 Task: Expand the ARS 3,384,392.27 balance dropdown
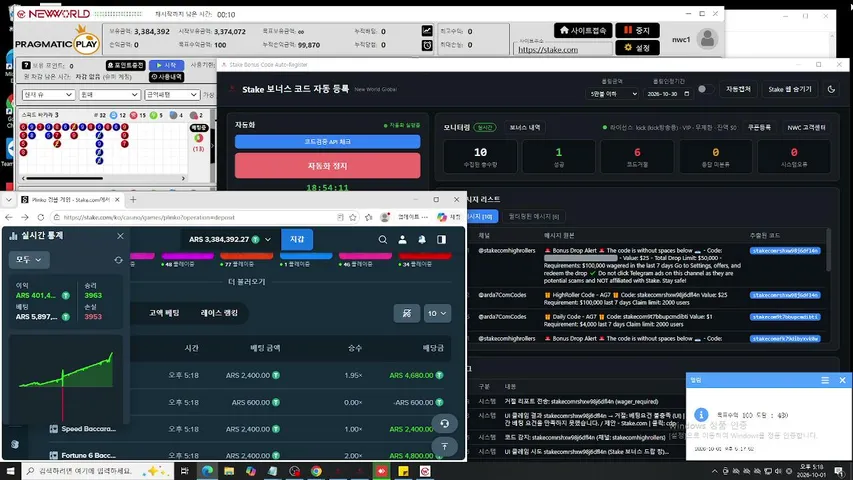click(x=229, y=239)
